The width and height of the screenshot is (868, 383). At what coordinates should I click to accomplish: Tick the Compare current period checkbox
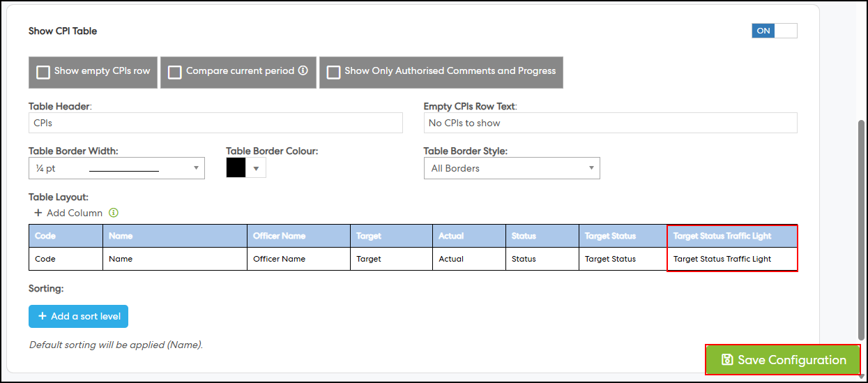pos(175,72)
